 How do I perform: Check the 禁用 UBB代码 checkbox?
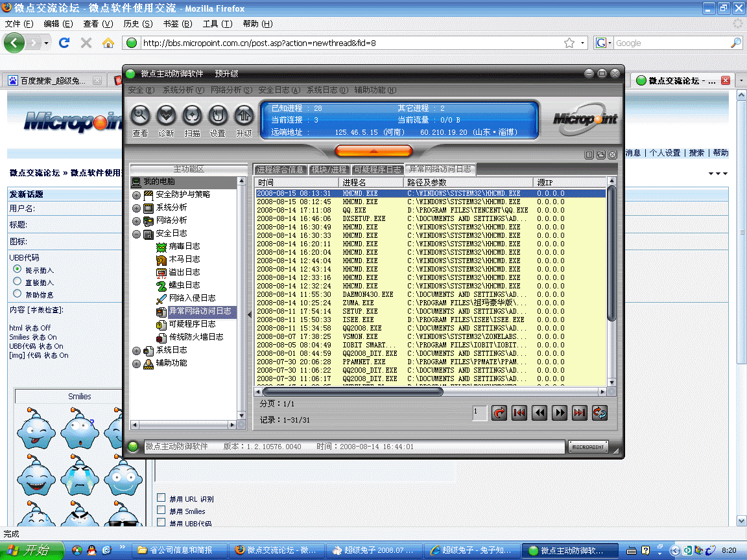161,522
